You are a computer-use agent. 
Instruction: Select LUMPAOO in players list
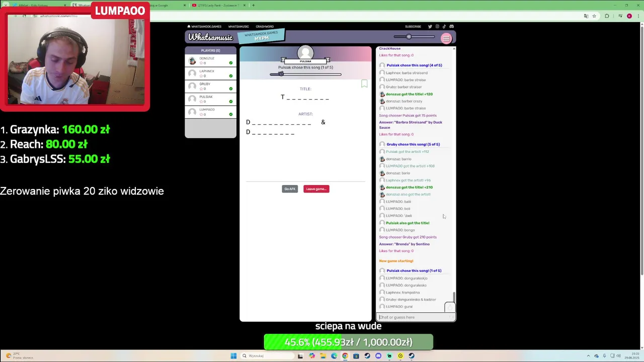210,112
